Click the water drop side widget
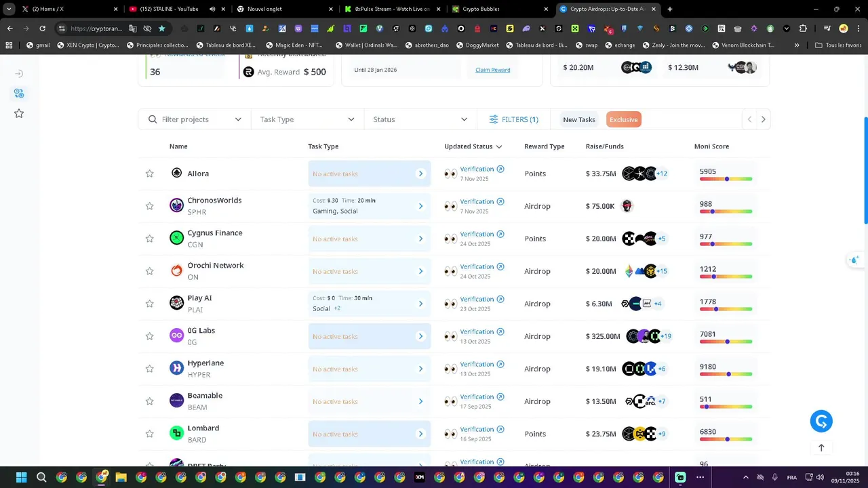Viewport: 868px width, 488px height. pyautogui.click(x=854, y=260)
